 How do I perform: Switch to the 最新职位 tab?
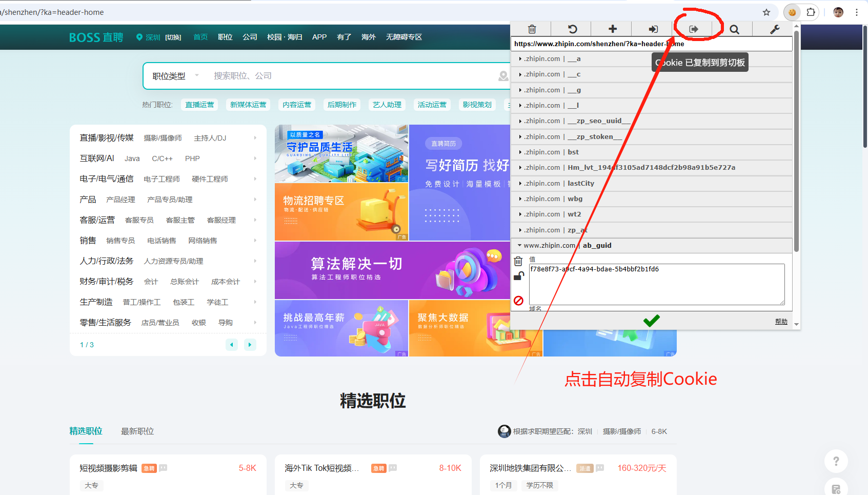point(137,431)
